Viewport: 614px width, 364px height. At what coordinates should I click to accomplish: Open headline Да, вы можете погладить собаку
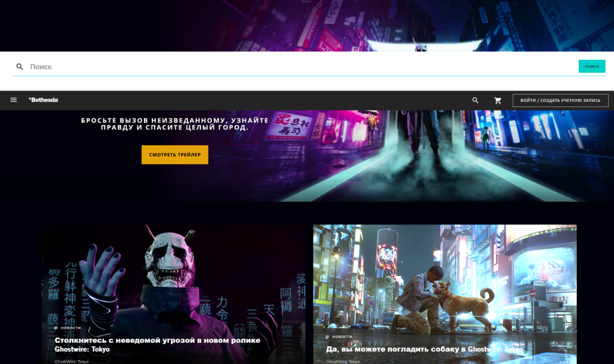coord(424,349)
